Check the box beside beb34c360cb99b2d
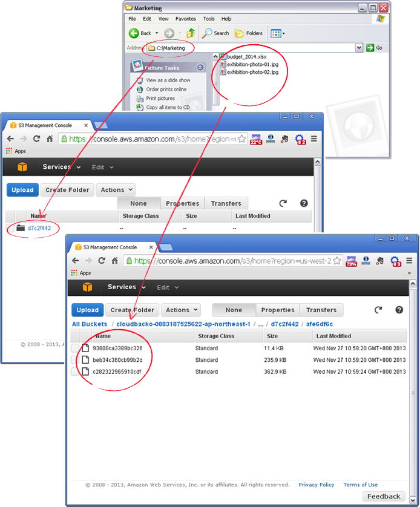The image size is (420, 507). [x=75, y=360]
